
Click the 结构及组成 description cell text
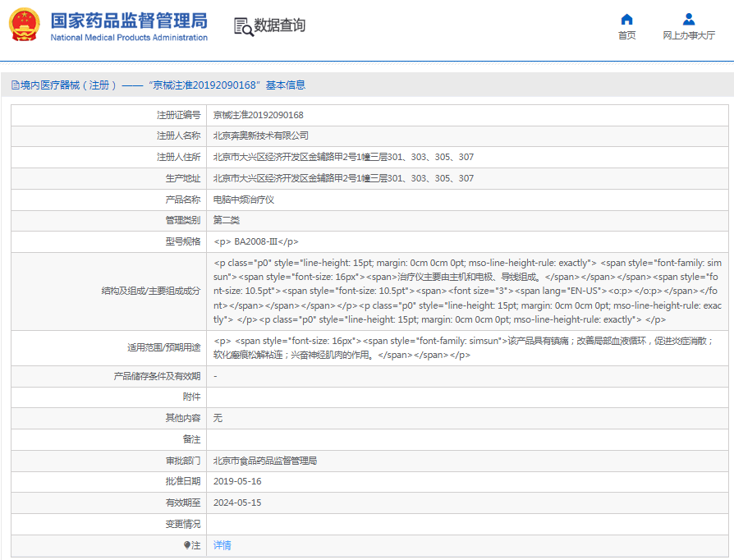pyautogui.click(x=467, y=291)
